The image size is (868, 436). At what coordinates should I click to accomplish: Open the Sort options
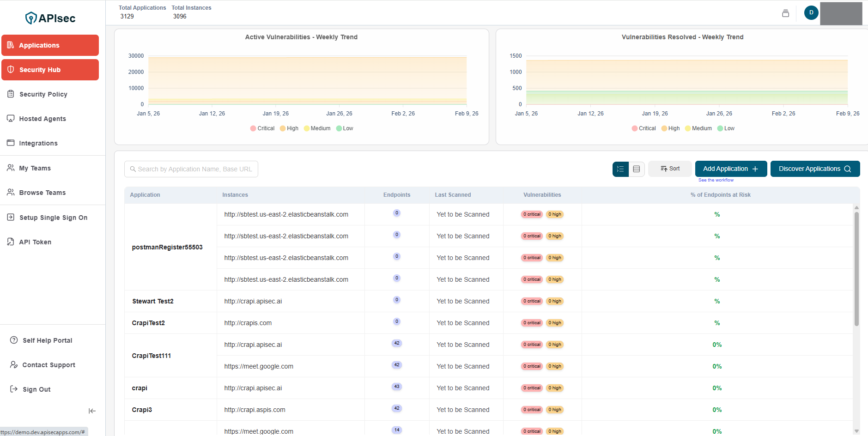(x=670, y=169)
